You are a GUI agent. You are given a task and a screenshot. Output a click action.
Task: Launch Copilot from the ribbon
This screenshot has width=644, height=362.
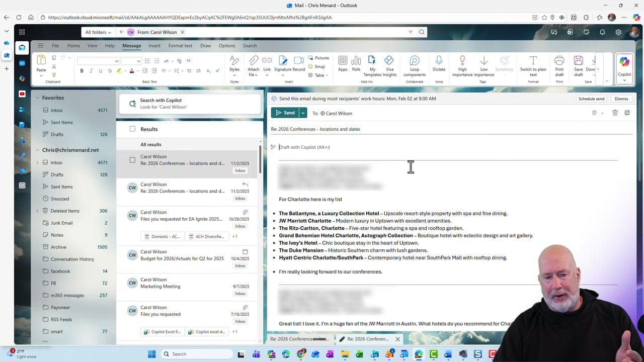click(x=624, y=66)
